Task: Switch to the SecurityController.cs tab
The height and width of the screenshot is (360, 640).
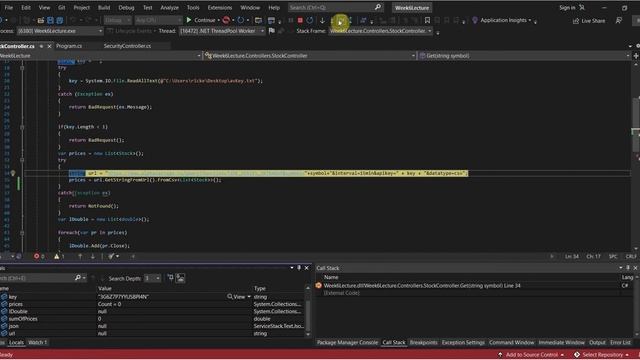Action: [x=127, y=46]
